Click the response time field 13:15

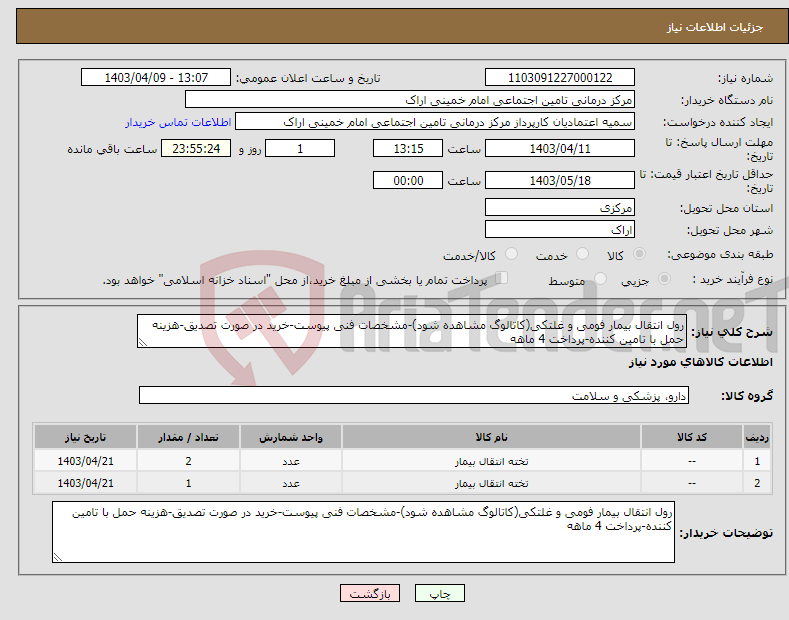(408, 148)
